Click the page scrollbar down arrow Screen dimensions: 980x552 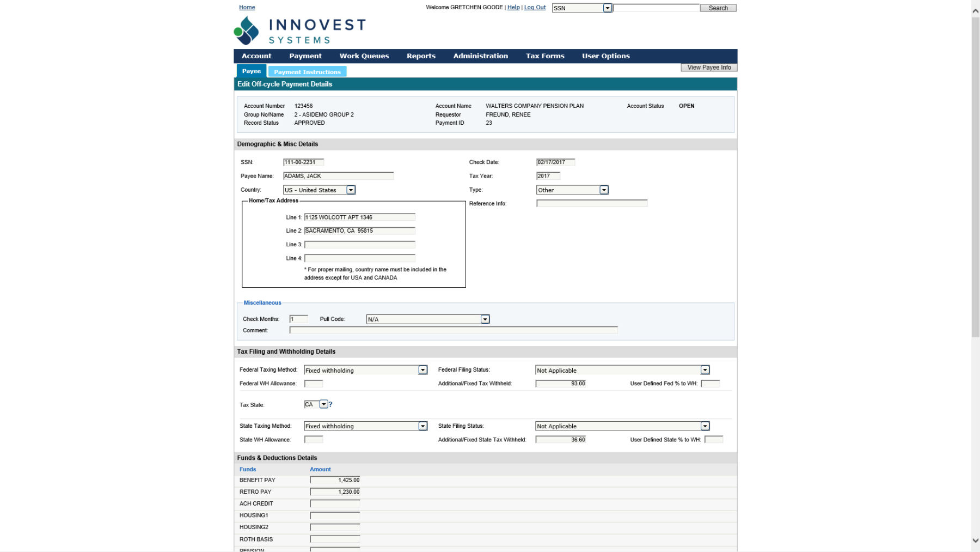coord(975,541)
